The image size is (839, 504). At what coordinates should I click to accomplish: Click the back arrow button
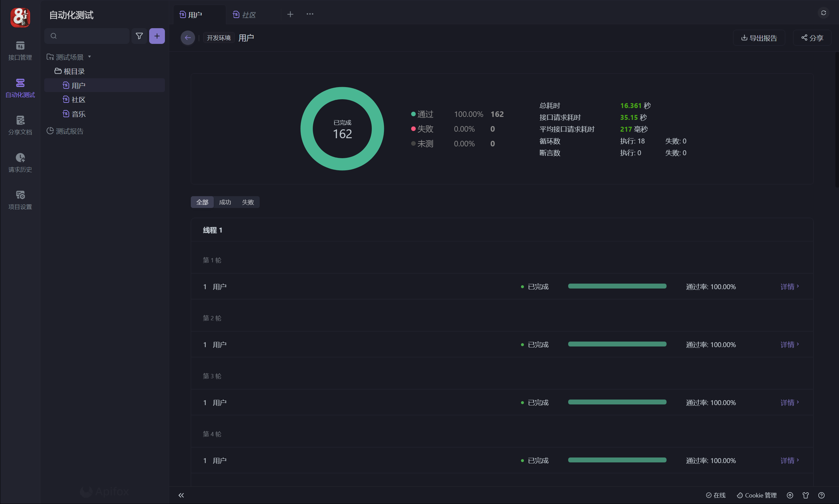(188, 38)
